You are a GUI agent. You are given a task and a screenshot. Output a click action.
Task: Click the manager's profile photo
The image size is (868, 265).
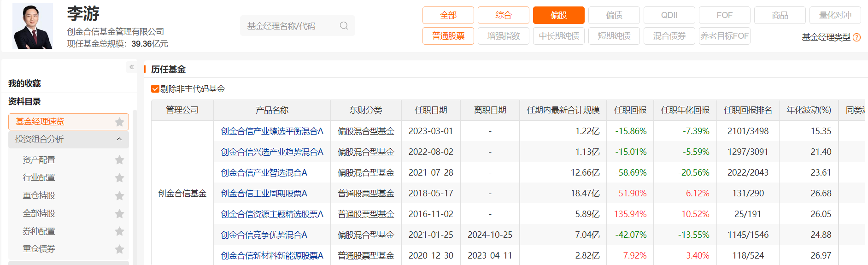33,26
